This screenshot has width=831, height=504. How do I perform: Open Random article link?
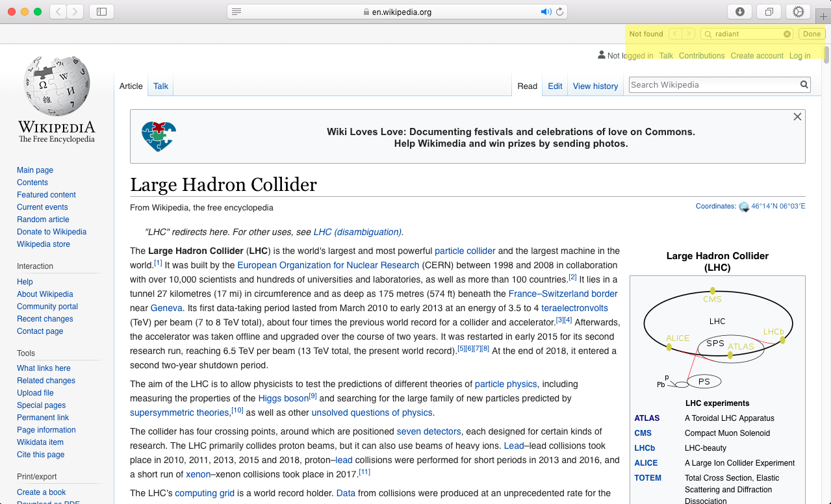[x=43, y=220]
